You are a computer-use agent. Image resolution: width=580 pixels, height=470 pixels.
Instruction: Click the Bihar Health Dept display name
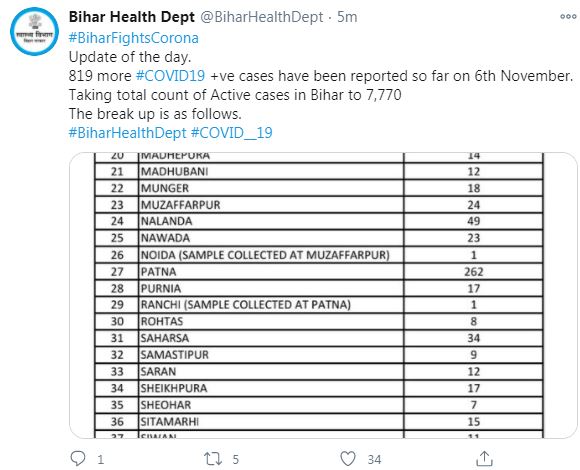132,17
